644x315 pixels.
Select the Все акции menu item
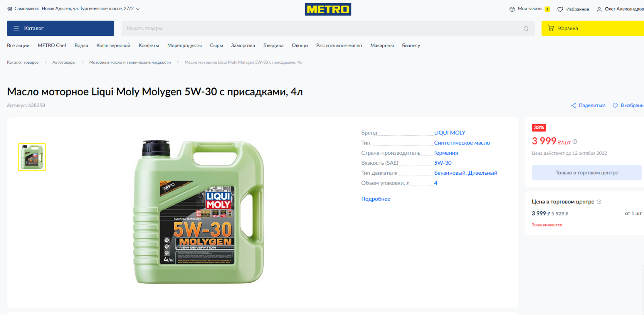pyautogui.click(x=18, y=46)
